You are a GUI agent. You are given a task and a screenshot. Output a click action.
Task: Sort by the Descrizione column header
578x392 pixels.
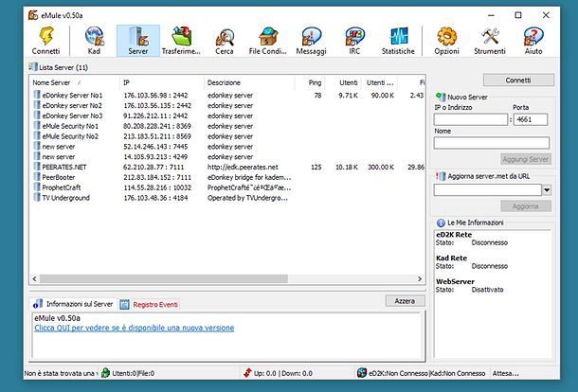249,82
